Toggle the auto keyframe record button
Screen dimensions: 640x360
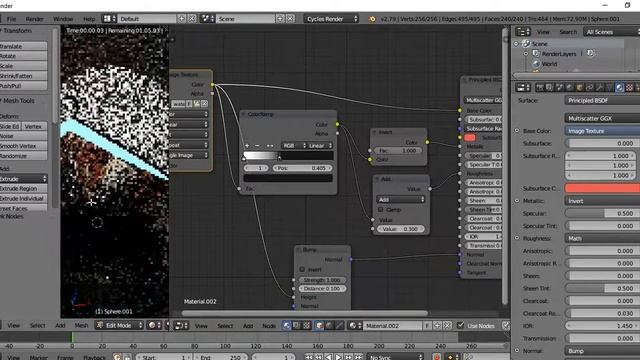pos(436,357)
